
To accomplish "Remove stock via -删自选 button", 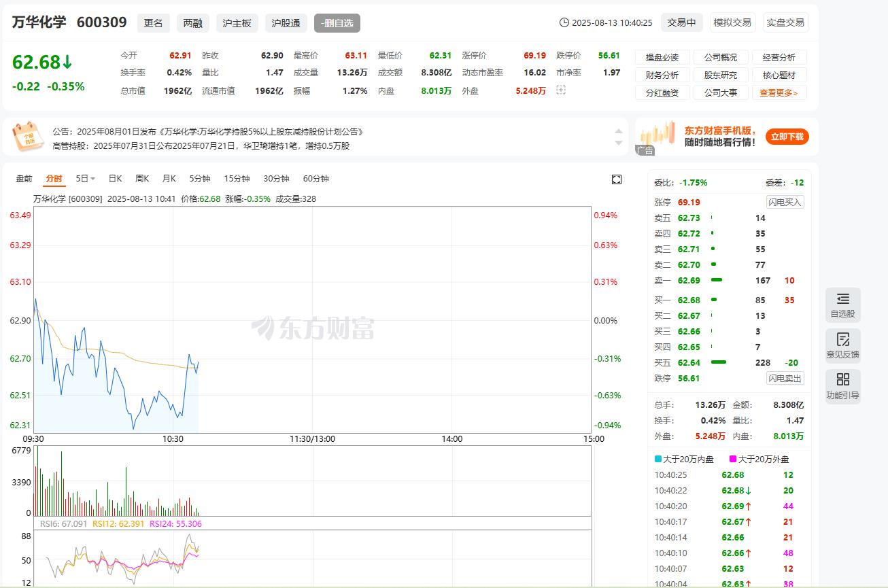I will pyautogui.click(x=337, y=23).
